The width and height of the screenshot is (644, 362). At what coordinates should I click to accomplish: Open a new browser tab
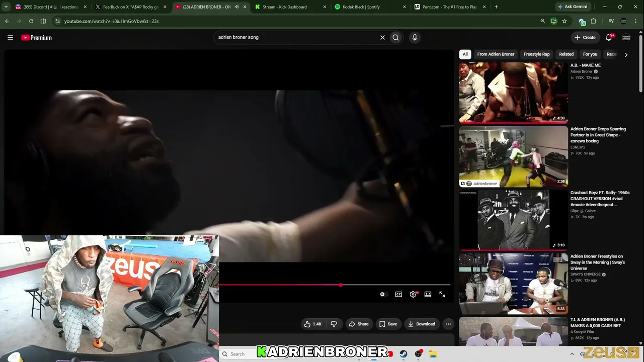496,7
